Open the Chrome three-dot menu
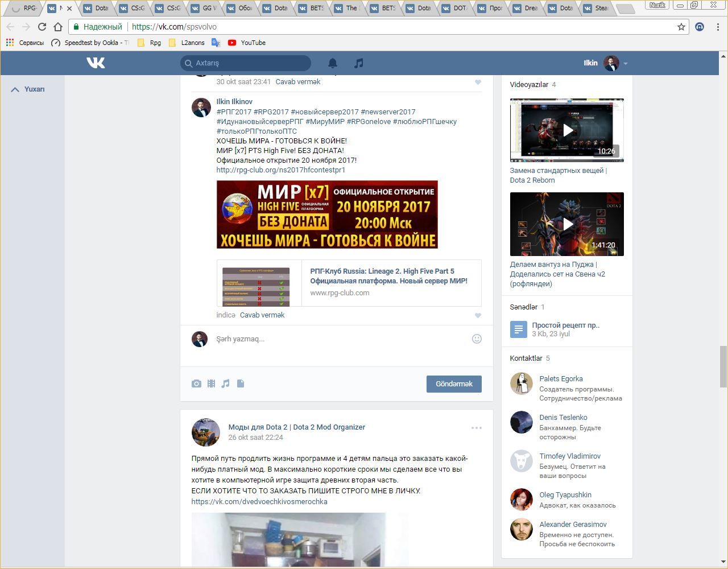This screenshot has width=728, height=569. pyautogui.click(x=718, y=27)
